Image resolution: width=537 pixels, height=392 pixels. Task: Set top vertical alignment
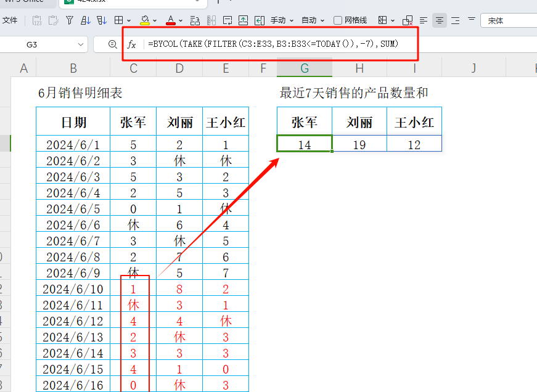pos(472,19)
